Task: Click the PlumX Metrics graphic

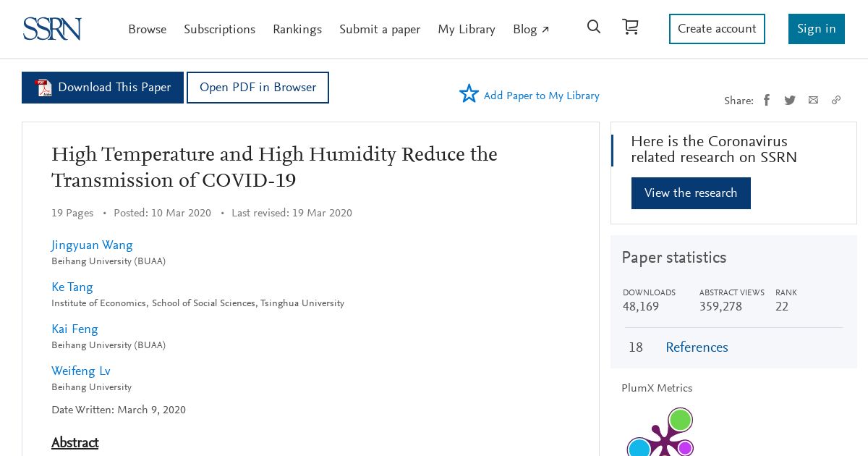Action: pyautogui.click(x=660, y=431)
